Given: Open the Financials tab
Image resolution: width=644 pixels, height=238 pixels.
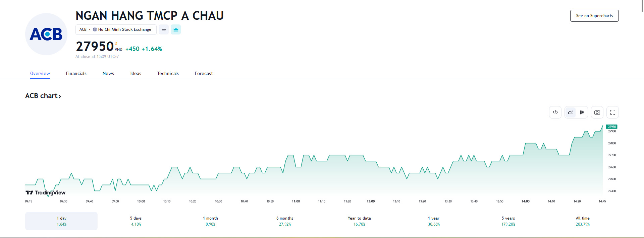Looking at the screenshot, I should point(76,73).
